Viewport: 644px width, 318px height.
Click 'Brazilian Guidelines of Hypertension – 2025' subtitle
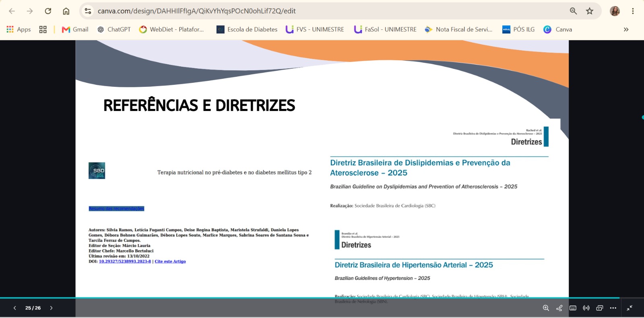(x=382, y=278)
